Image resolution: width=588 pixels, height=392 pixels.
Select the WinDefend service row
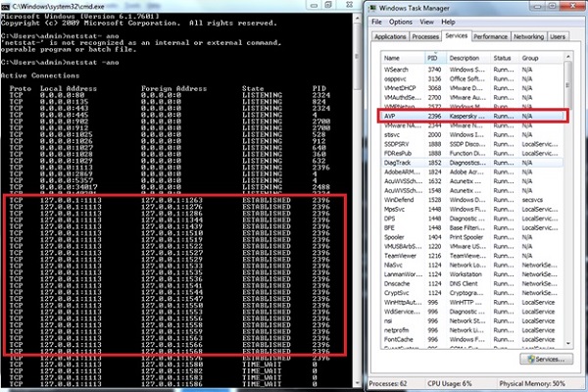(472, 200)
